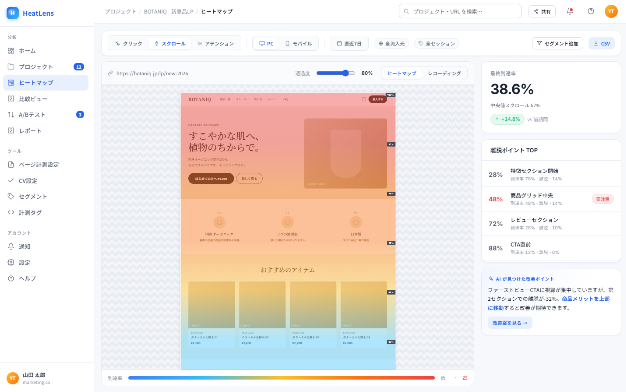Open the 直近7日 date range picker

pos(349,44)
